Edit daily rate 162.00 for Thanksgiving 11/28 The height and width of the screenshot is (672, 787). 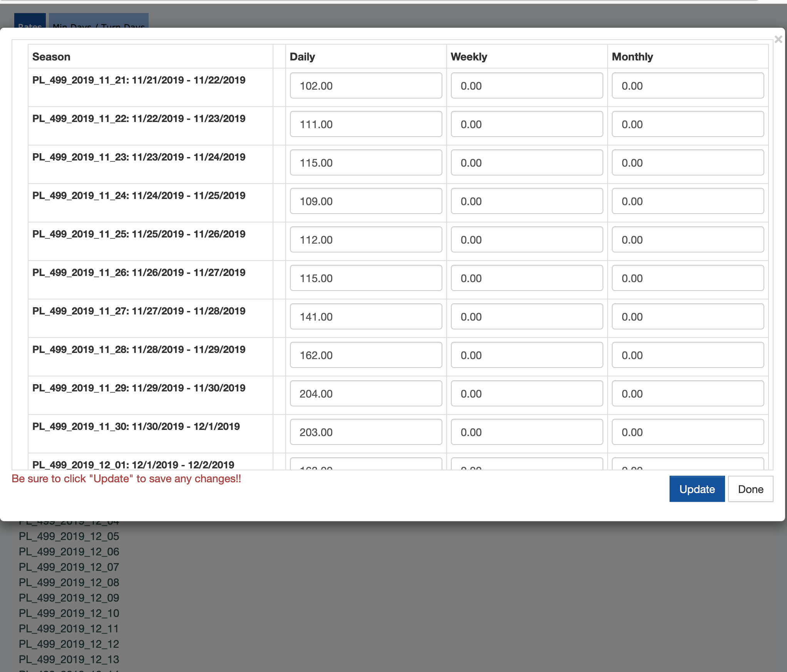pos(365,355)
